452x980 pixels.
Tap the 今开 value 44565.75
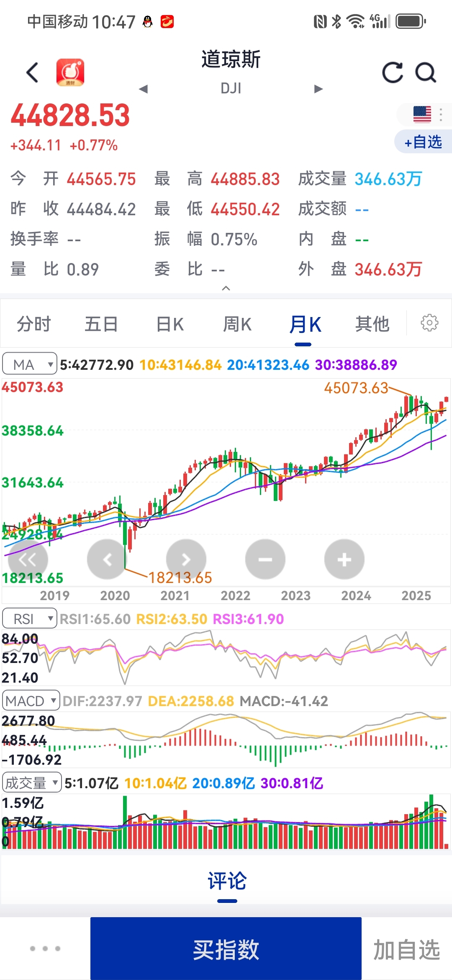click(x=101, y=179)
